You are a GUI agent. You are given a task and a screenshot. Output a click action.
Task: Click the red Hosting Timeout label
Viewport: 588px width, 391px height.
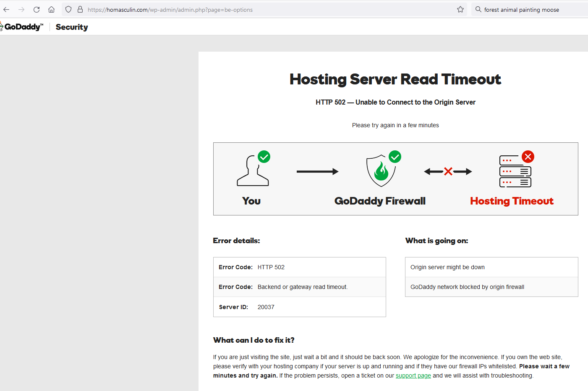512,201
